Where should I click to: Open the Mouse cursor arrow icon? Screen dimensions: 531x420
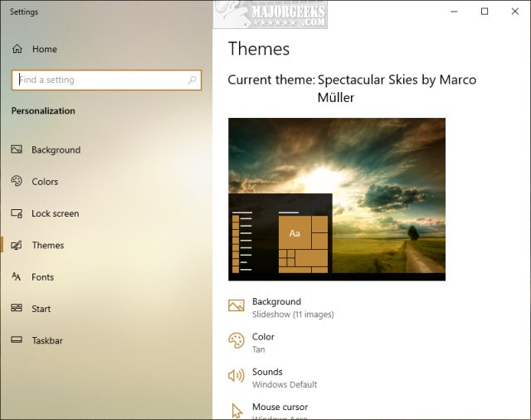[236, 410]
